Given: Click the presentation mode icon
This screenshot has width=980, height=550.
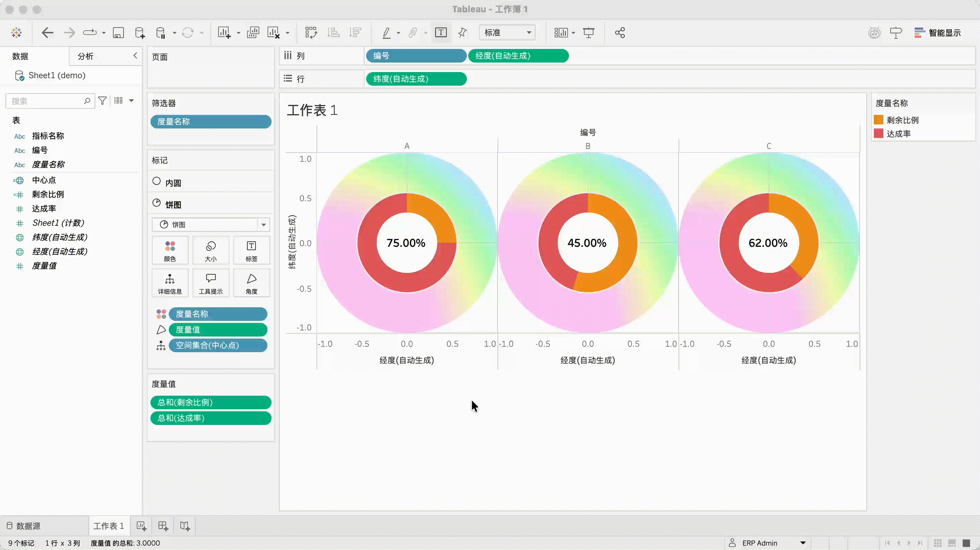Looking at the screenshot, I should pyautogui.click(x=589, y=33).
